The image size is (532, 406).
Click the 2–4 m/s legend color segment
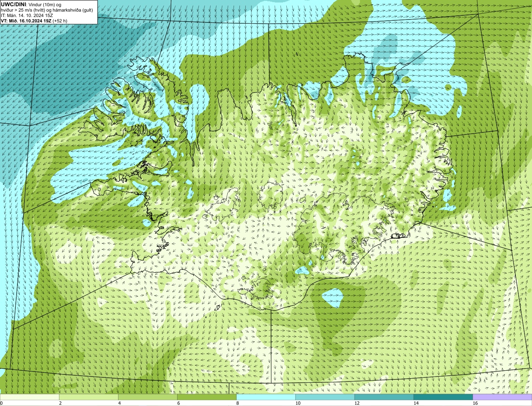click(x=89, y=397)
